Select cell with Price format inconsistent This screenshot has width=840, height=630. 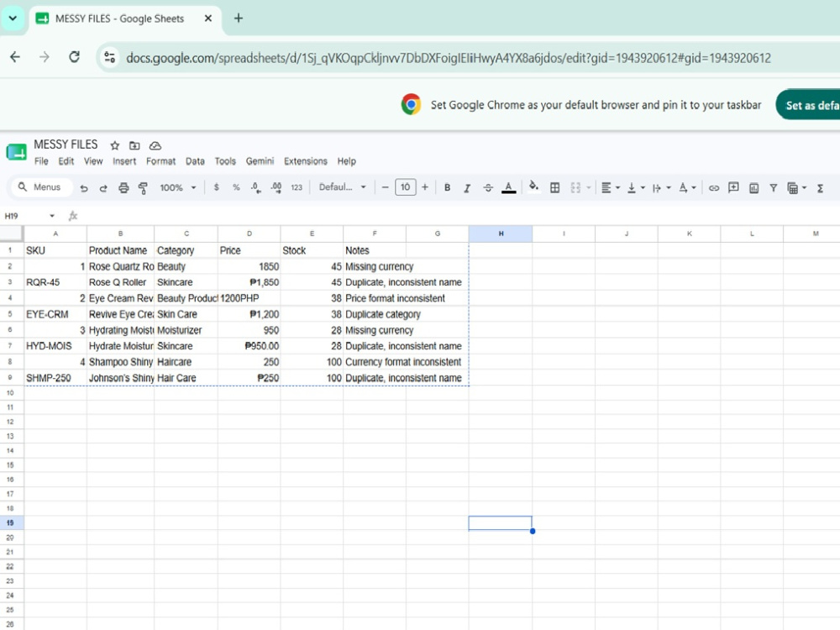click(395, 298)
